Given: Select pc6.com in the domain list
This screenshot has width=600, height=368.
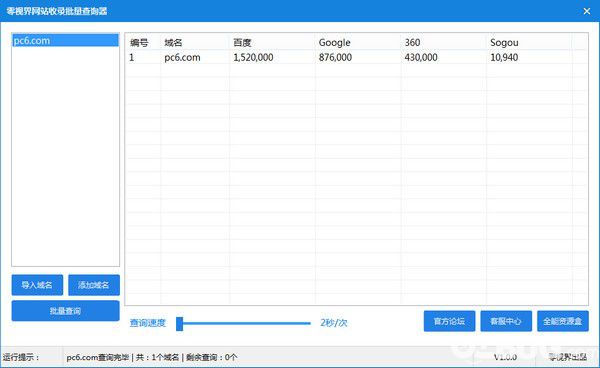Looking at the screenshot, I should (x=65, y=41).
